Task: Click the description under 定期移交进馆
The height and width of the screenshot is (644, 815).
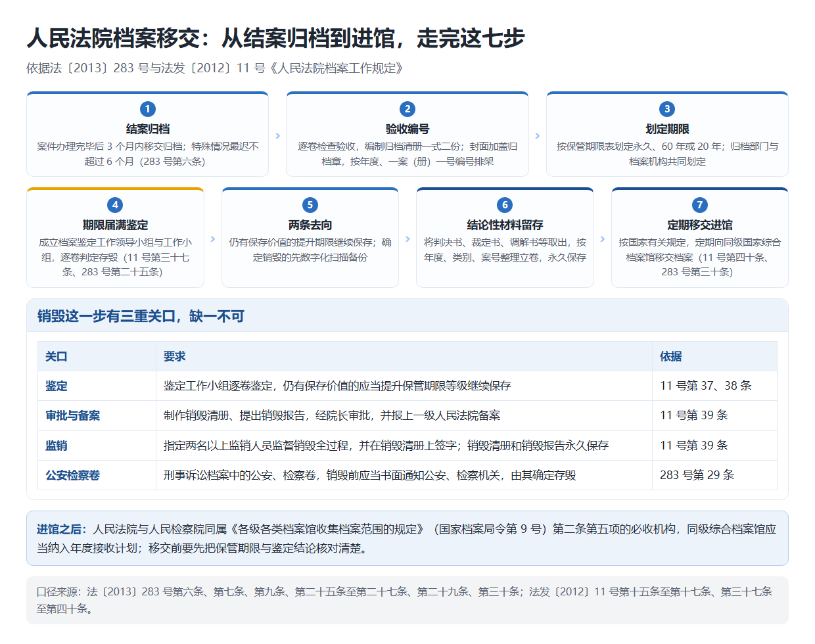Action: pyautogui.click(x=700, y=257)
